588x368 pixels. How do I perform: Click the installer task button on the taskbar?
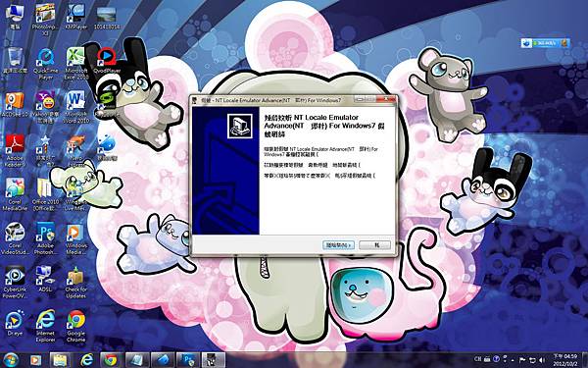213,360
